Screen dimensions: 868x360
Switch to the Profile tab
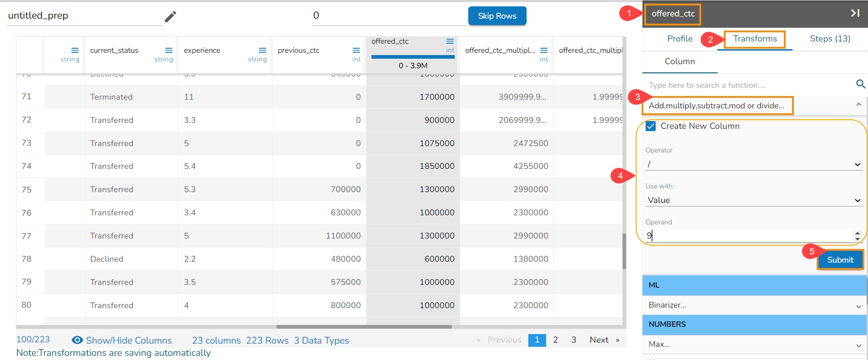pos(680,39)
